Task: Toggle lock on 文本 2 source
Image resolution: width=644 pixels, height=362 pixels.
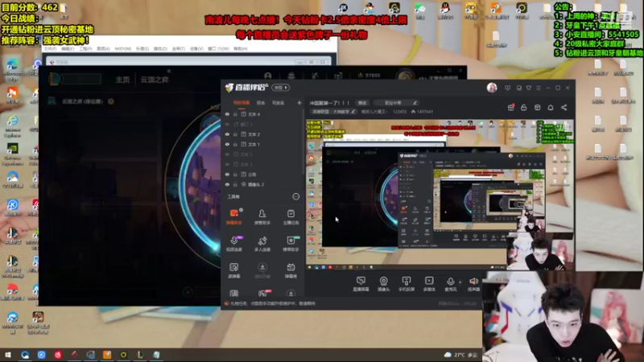Action: tap(235, 134)
